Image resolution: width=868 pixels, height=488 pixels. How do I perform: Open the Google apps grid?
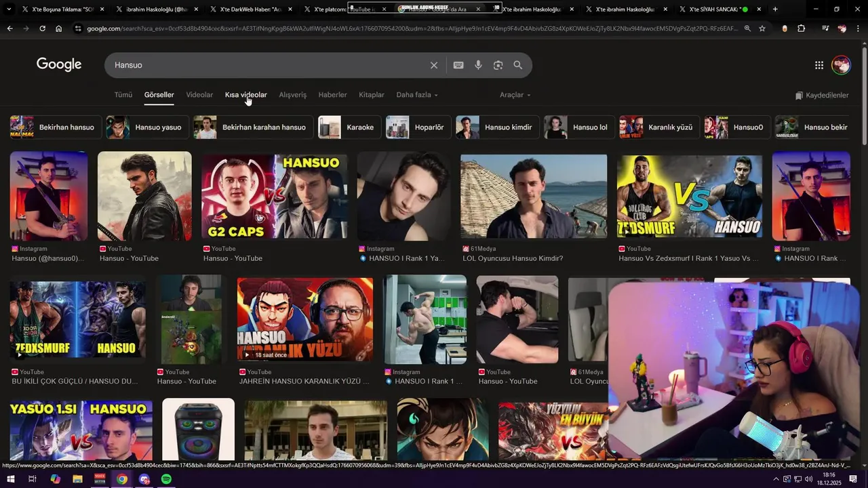click(x=819, y=65)
